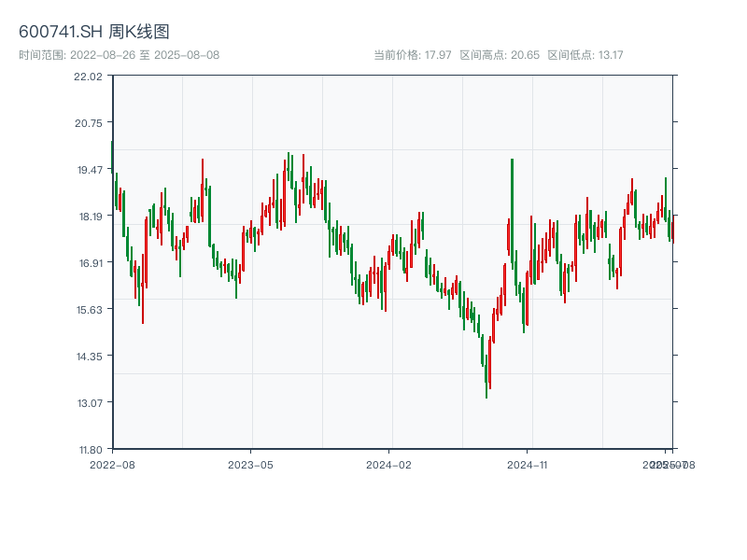Screen dimensions: 747x560
Task: Click the 区间高点 20.65 label
Action: [x=499, y=55]
